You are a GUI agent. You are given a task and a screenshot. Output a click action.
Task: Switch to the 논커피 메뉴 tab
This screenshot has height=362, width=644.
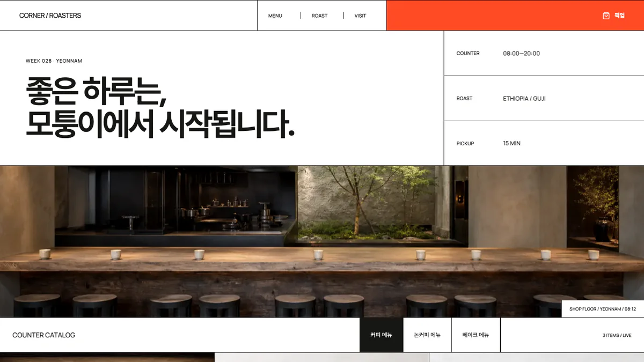pos(427,335)
